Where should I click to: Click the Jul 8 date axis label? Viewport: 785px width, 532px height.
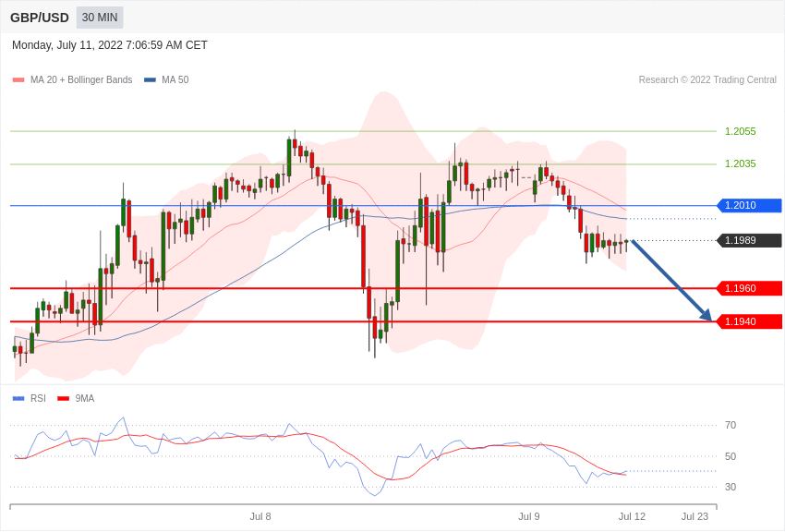(260, 516)
